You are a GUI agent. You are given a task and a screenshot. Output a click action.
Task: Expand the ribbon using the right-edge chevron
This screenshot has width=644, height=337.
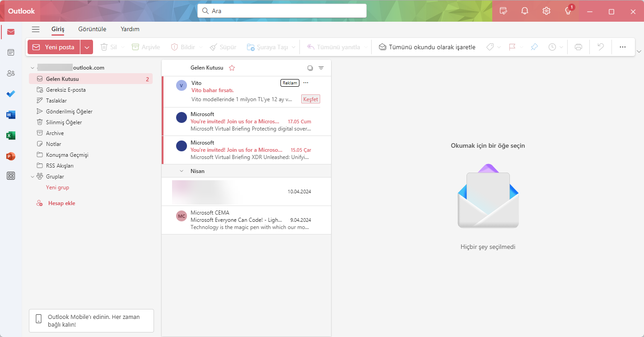639,51
